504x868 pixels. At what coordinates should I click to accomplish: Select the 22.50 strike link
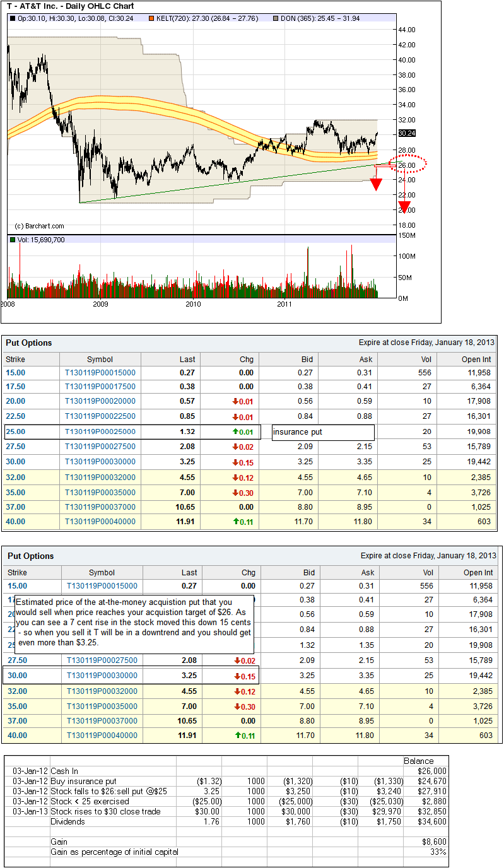[15, 416]
